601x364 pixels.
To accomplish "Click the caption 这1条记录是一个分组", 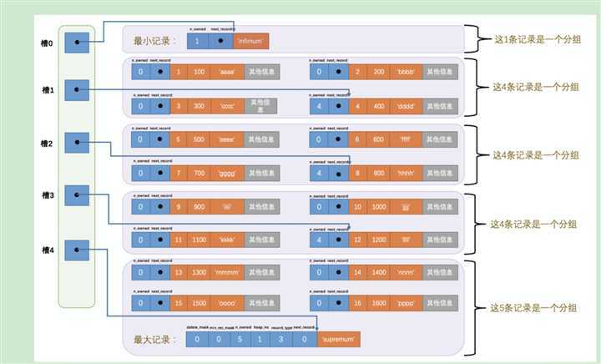I will click(538, 39).
